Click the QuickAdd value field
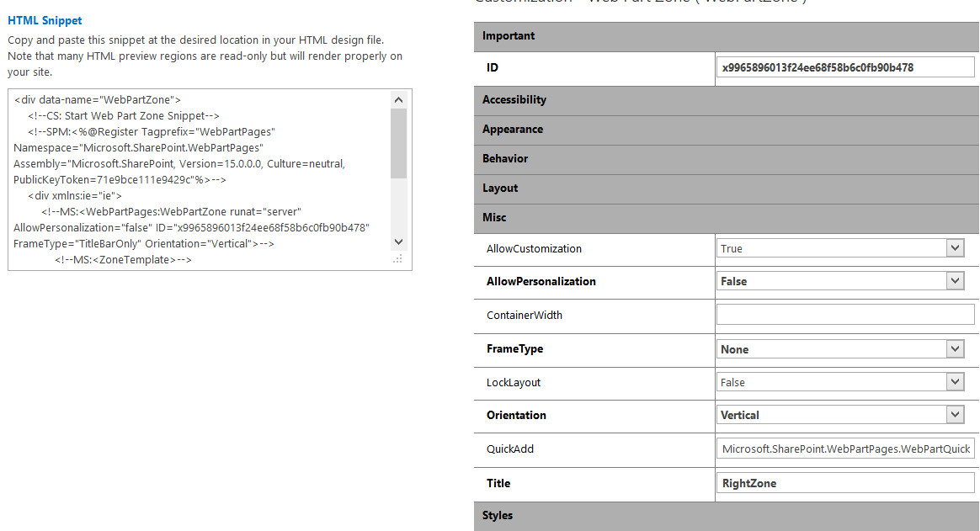The width and height of the screenshot is (980, 531). pos(844,449)
